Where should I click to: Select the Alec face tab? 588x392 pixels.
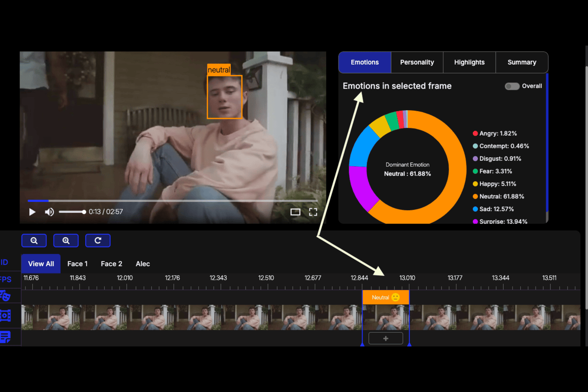click(143, 264)
